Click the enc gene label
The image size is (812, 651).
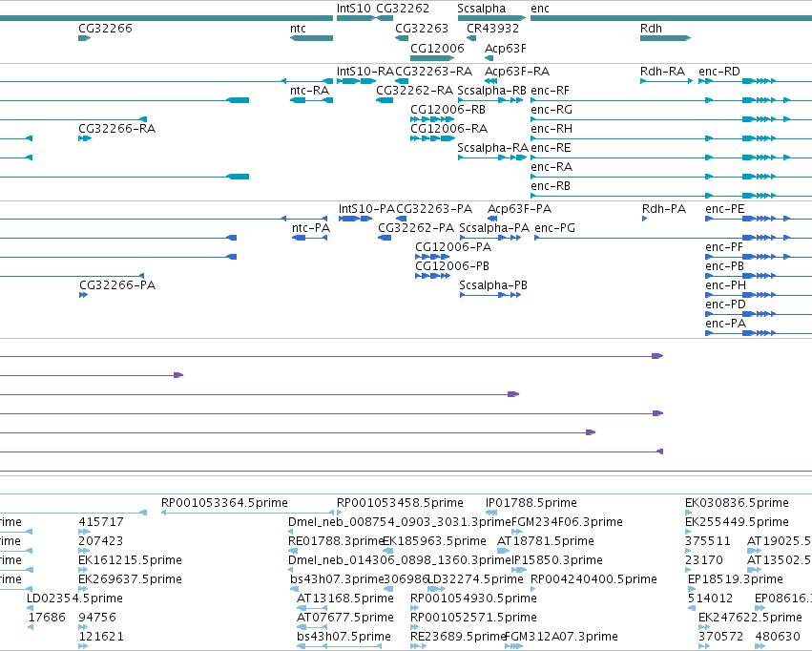click(540, 9)
